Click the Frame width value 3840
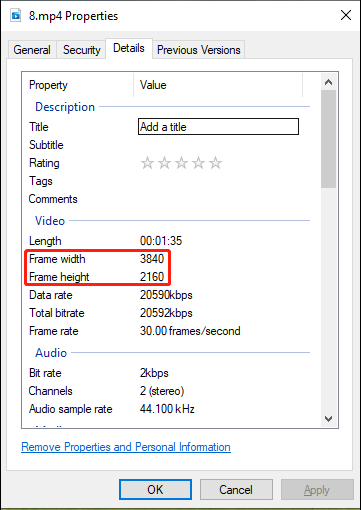Viewport: 361px width, 510px height. click(152, 259)
